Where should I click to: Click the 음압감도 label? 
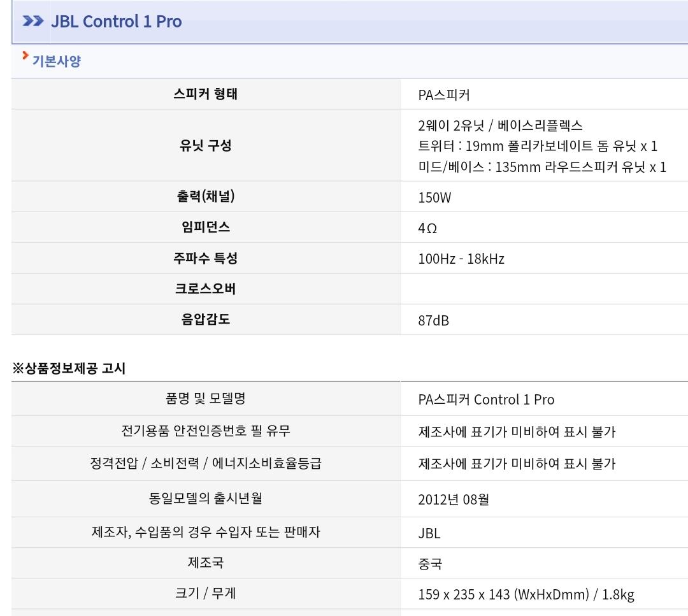(x=206, y=319)
